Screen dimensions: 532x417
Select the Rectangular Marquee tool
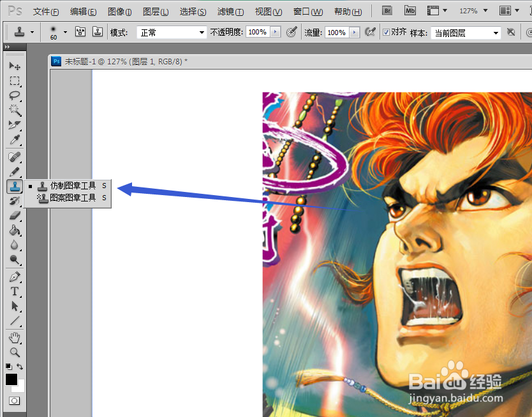[x=15, y=81]
